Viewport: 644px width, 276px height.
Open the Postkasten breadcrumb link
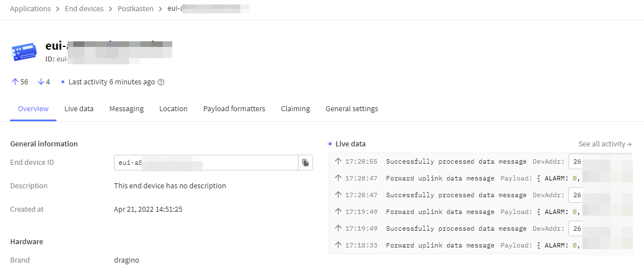click(x=135, y=8)
